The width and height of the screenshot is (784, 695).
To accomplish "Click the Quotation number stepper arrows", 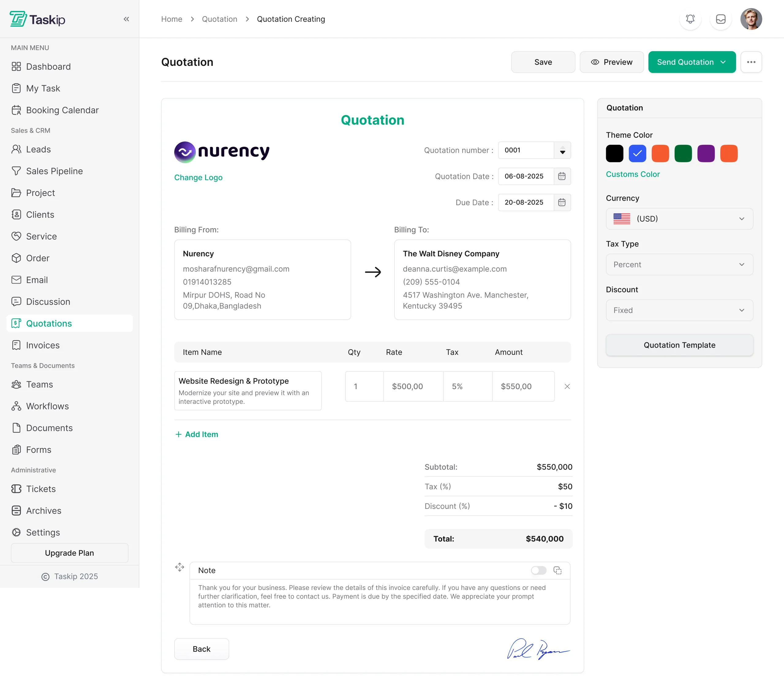I will 562,150.
